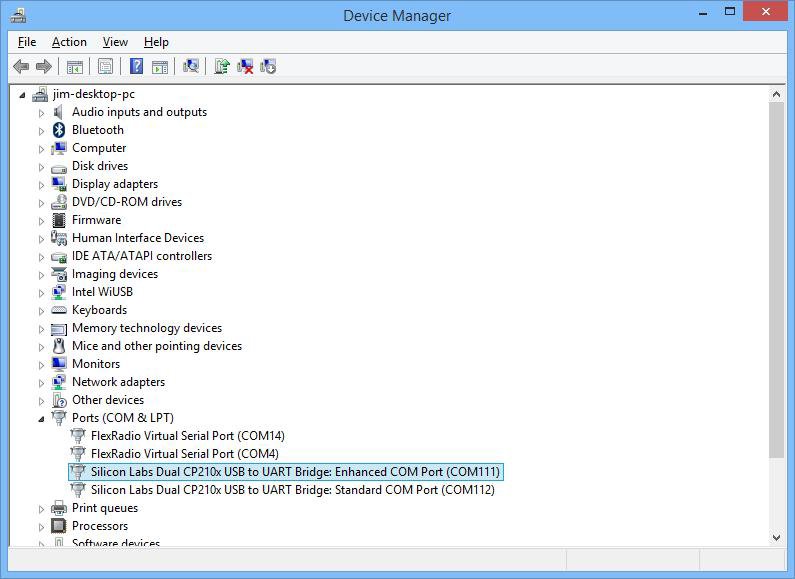Click the Bluetooth category icon

[x=59, y=130]
